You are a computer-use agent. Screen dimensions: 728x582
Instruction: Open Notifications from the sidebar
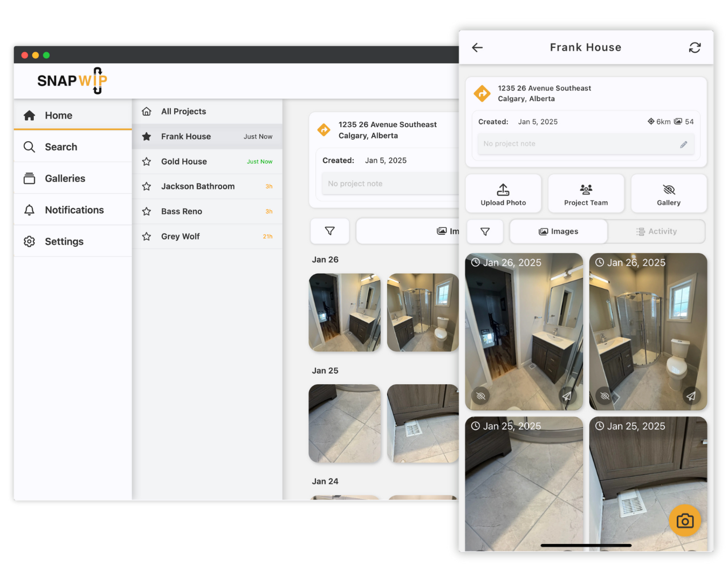point(74,210)
